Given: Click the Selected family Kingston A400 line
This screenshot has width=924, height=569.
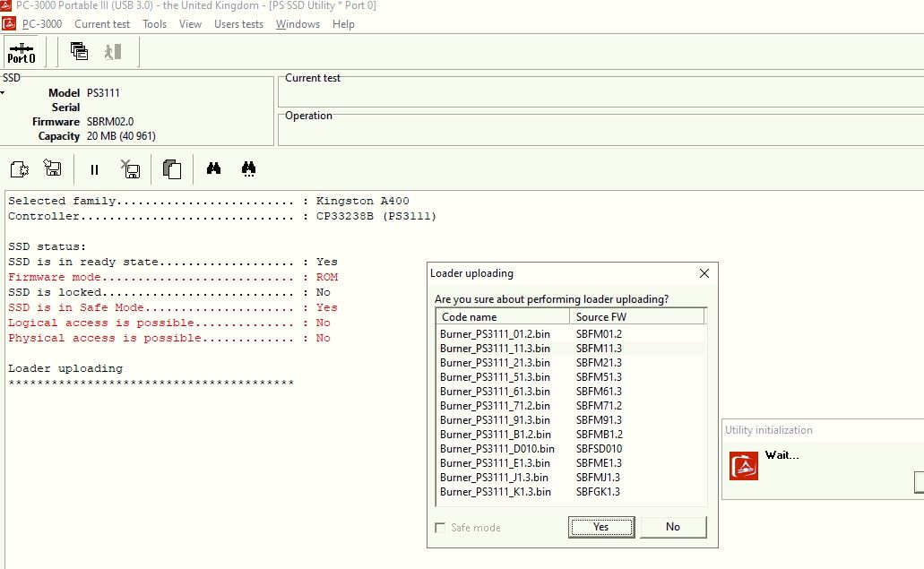Looking at the screenshot, I should (x=209, y=201).
